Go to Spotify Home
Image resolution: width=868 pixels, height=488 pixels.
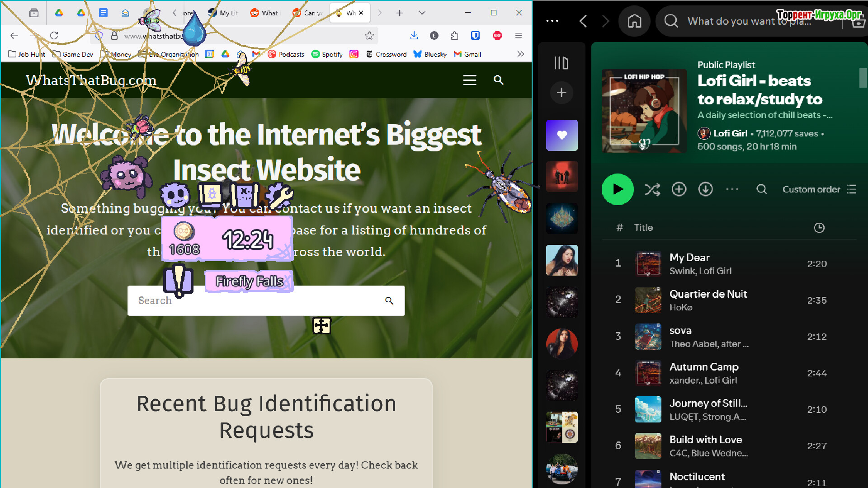(x=634, y=21)
